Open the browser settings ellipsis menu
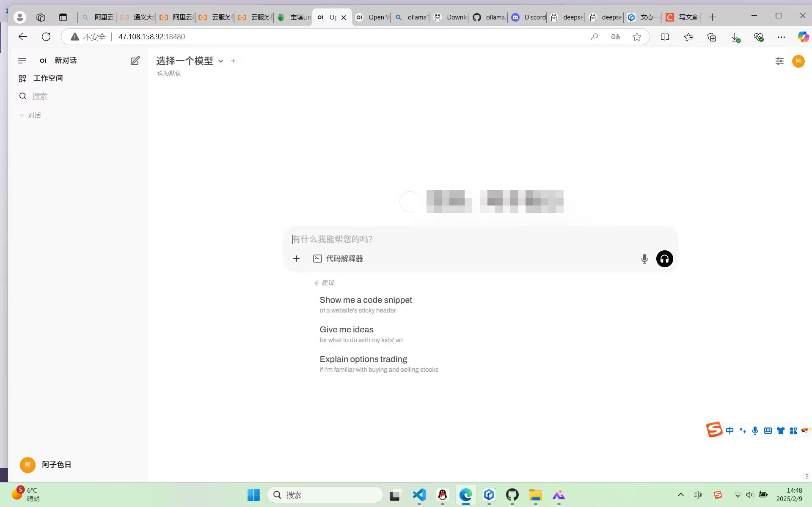812x507 pixels. tap(781, 37)
